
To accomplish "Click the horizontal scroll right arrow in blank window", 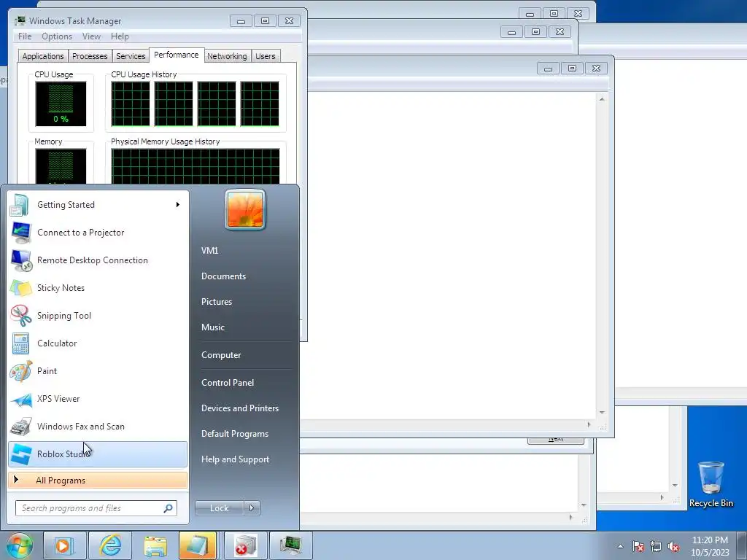I will point(589,425).
